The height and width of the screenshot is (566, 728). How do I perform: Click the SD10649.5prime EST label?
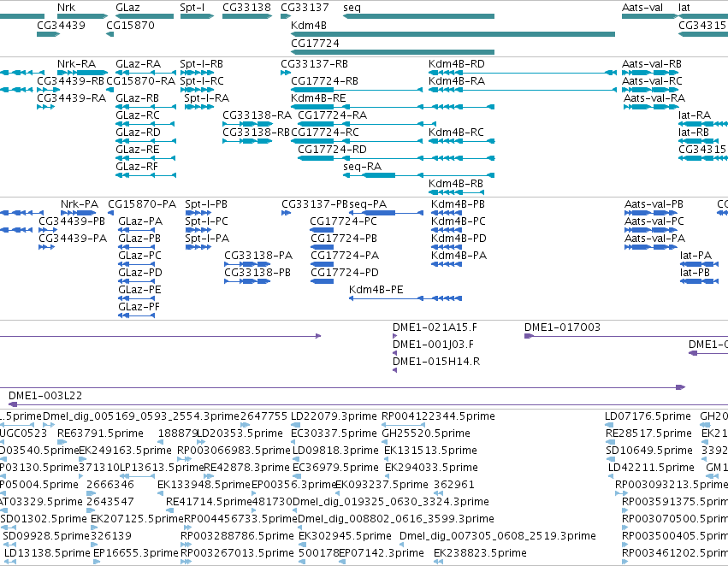point(649,451)
